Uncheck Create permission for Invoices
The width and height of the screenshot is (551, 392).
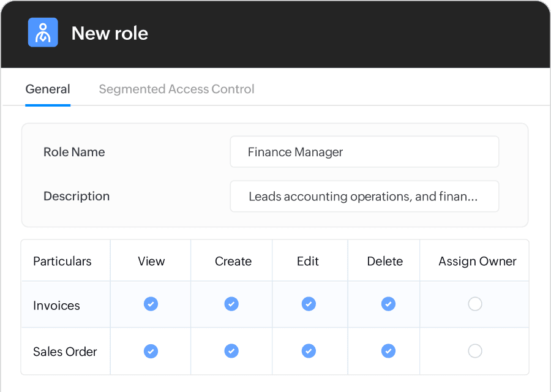(x=231, y=304)
